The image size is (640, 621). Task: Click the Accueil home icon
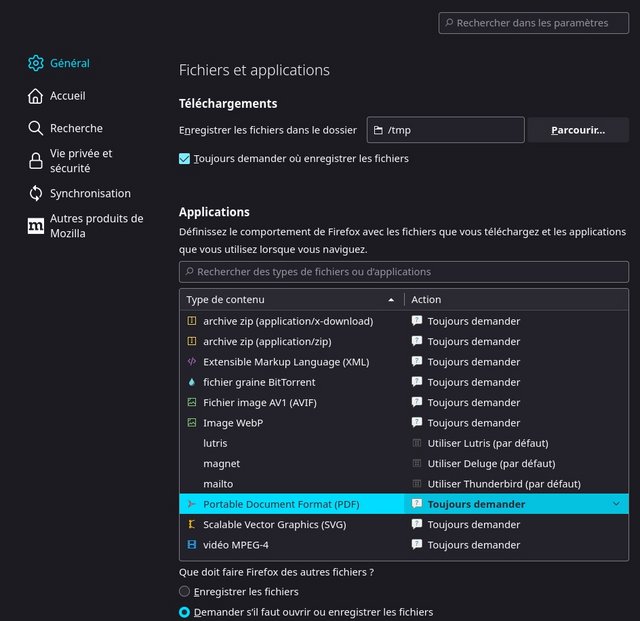[x=36, y=96]
